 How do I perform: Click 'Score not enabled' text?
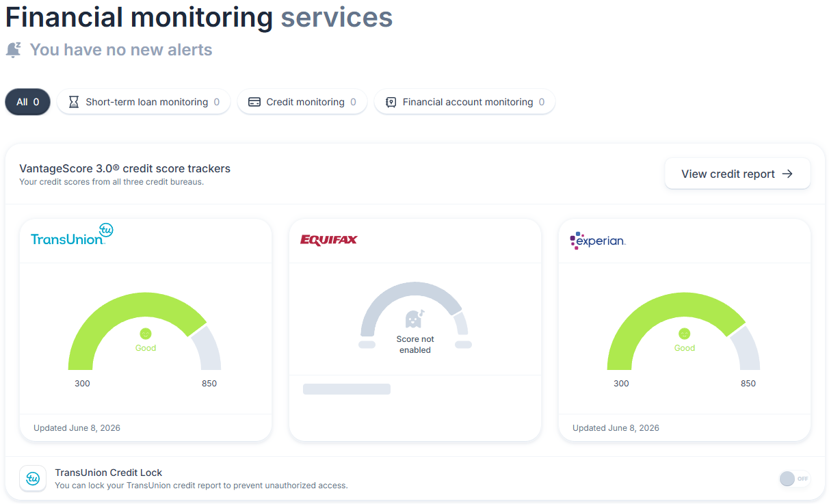(415, 345)
